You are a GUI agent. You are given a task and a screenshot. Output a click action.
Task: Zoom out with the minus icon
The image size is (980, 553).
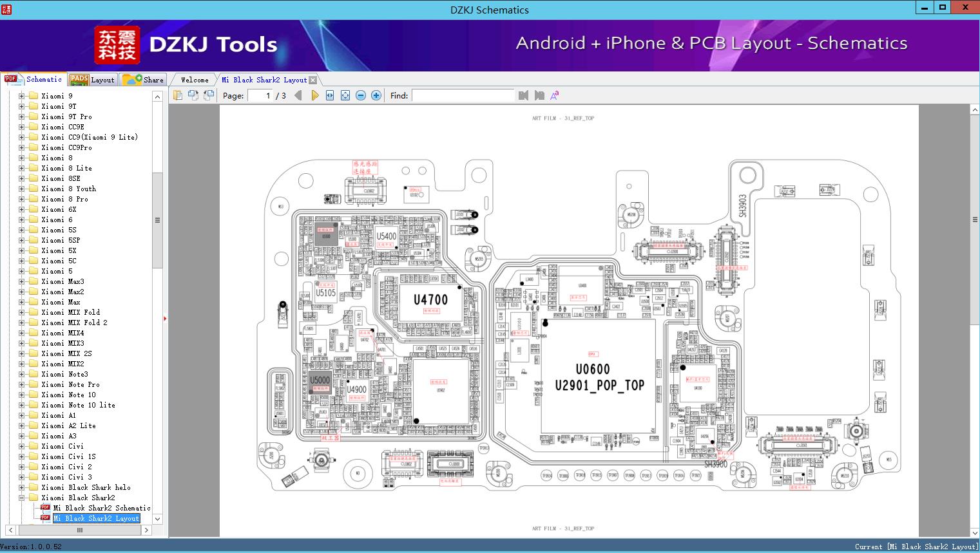pyautogui.click(x=361, y=95)
